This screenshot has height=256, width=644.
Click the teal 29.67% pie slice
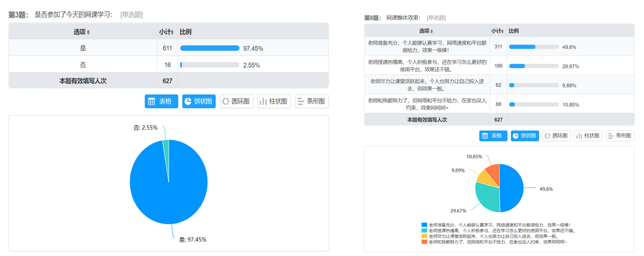coord(487,196)
